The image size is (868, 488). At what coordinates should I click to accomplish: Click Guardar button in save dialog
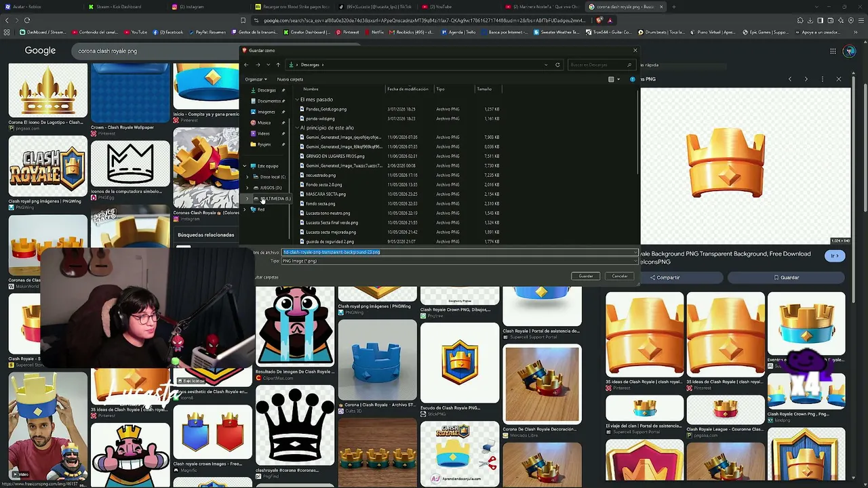click(586, 276)
